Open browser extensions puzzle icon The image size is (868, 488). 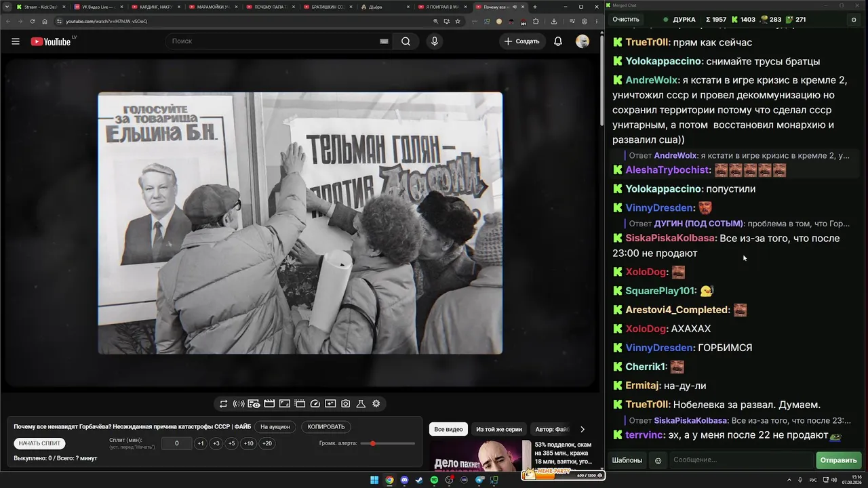tap(535, 21)
